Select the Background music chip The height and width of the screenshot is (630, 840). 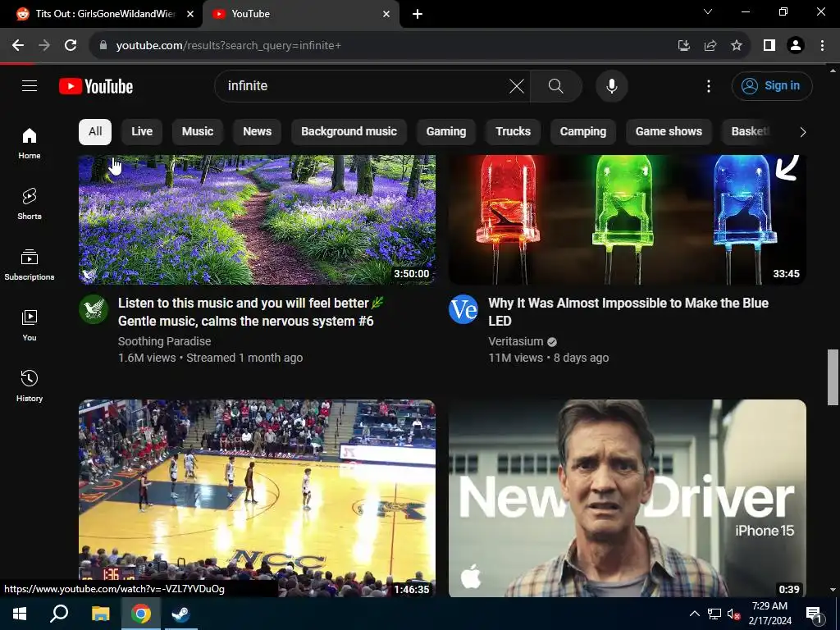click(349, 132)
